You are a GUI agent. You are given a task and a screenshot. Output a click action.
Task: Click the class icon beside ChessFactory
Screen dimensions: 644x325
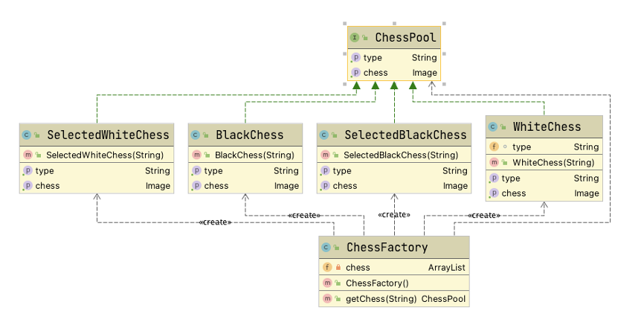pos(326,248)
